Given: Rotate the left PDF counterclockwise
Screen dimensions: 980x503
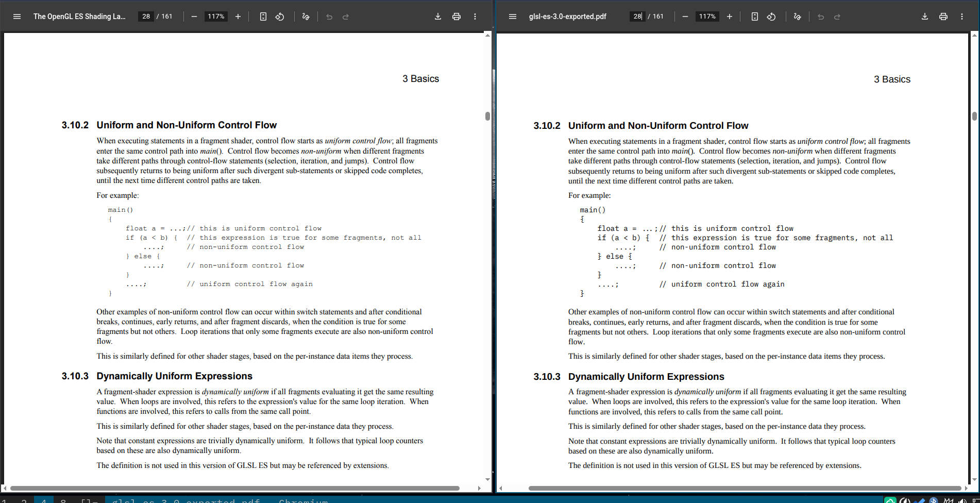Looking at the screenshot, I should click(280, 16).
